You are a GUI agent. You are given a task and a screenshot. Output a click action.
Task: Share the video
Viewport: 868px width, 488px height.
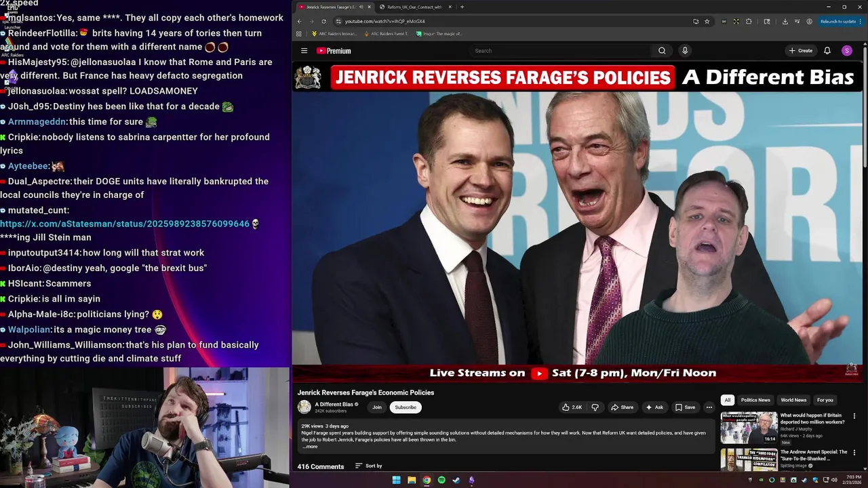pos(622,407)
